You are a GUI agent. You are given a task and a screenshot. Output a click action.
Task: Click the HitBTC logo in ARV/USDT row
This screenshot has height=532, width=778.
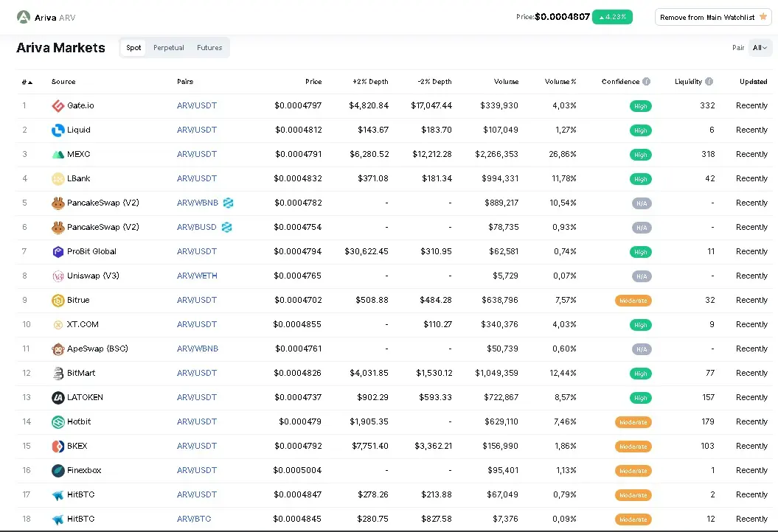coord(58,494)
